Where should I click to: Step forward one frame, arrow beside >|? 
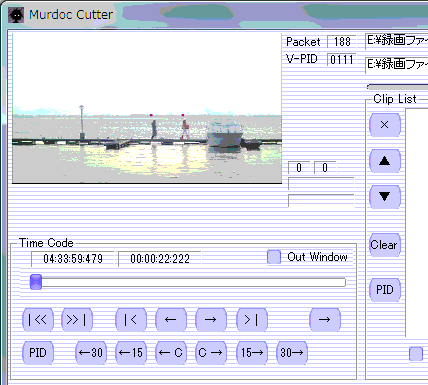[211, 320]
